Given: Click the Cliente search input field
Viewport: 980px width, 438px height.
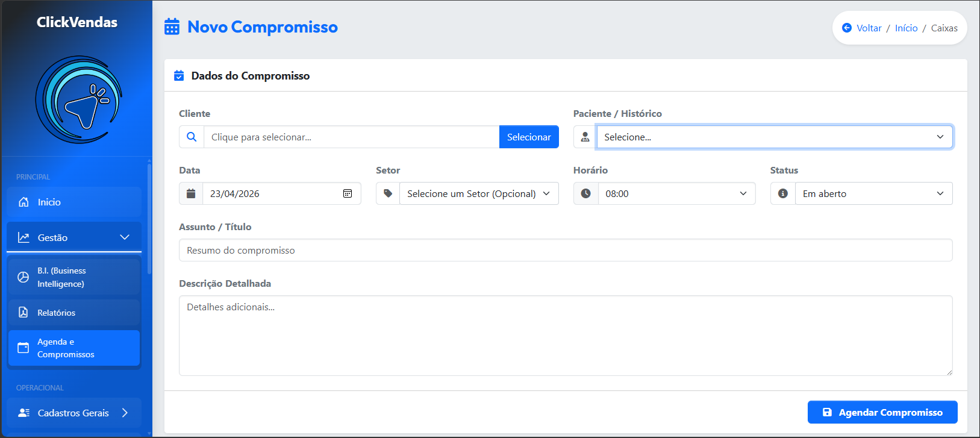Looking at the screenshot, I should (352, 137).
